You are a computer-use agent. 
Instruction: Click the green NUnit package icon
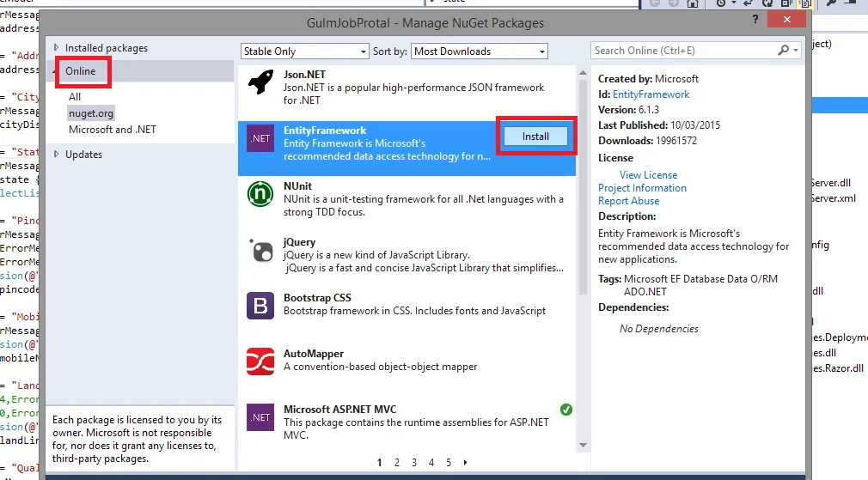(260, 194)
